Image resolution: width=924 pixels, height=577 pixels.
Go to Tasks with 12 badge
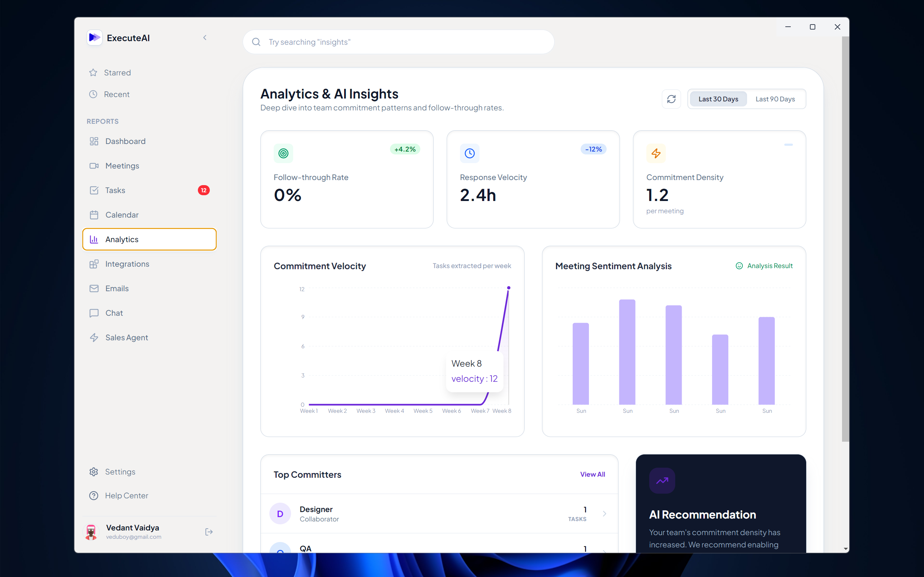[x=115, y=190]
